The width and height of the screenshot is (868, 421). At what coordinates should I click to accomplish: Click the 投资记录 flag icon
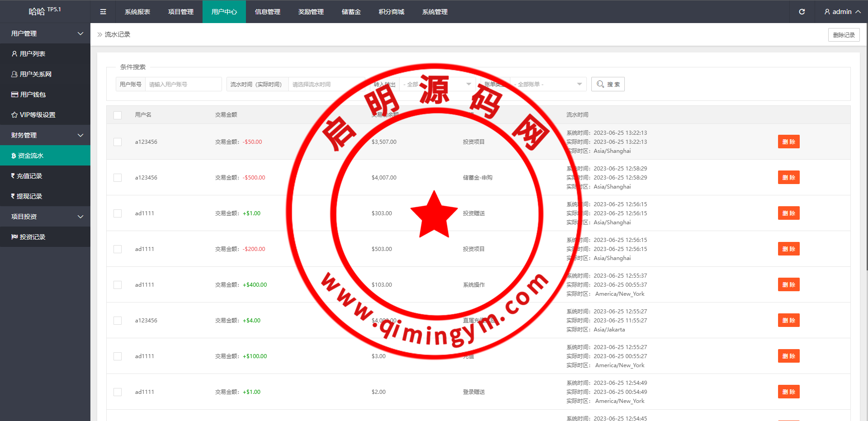tap(14, 237)
